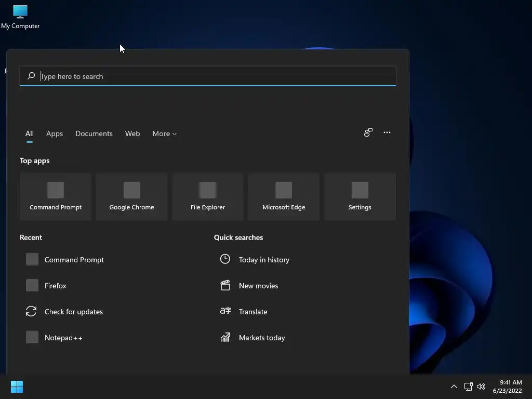
Task: Show hidden tray icons chevron
Action: click(x=454, y=387)
